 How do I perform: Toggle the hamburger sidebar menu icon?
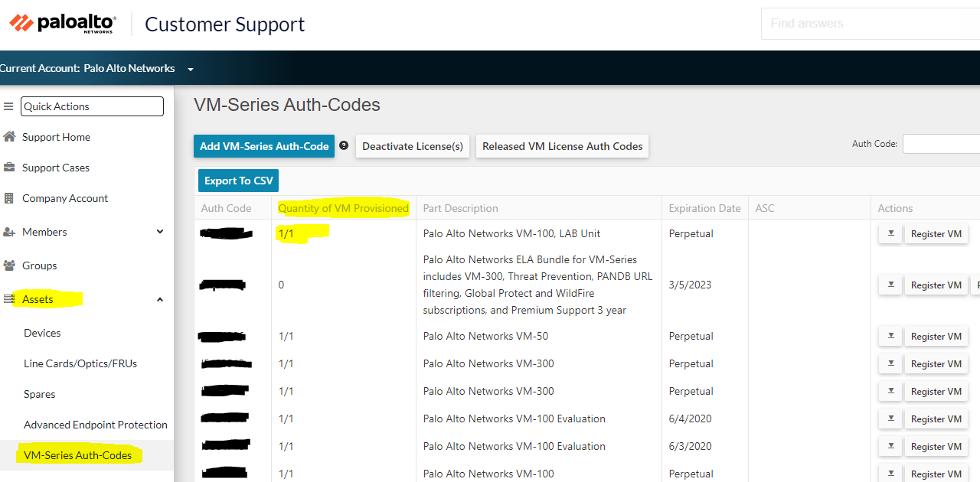9,106
